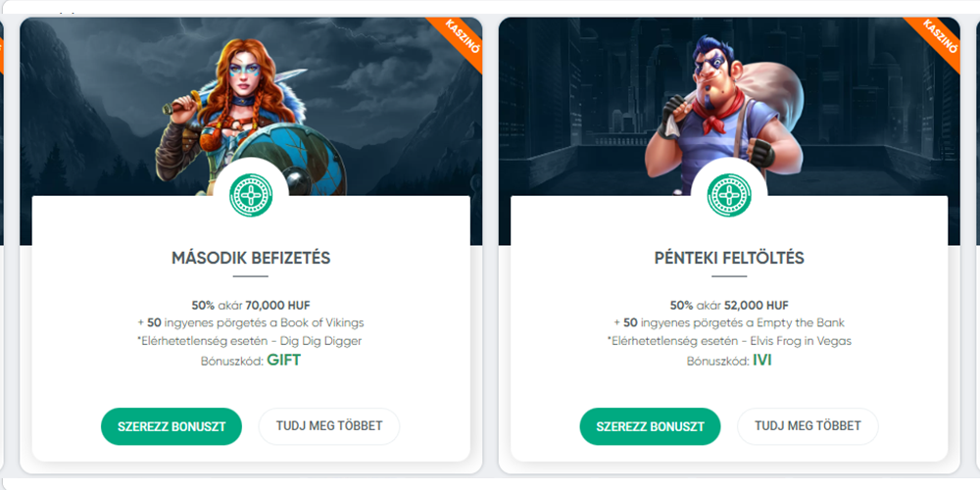The height and width of the screenshot is (490, 980).
Task: Click Tudj Meg Többet under Pénteki Feltöltés
Action: (x=808, y=426)
